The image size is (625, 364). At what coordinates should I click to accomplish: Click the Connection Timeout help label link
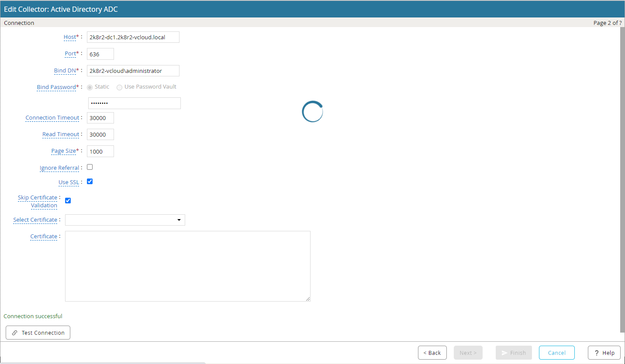(52, 118)
